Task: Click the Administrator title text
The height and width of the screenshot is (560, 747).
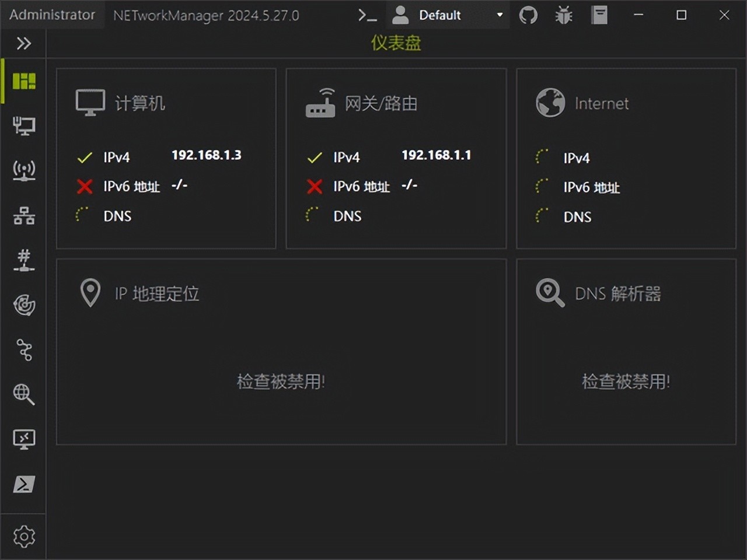Action: 52,15
